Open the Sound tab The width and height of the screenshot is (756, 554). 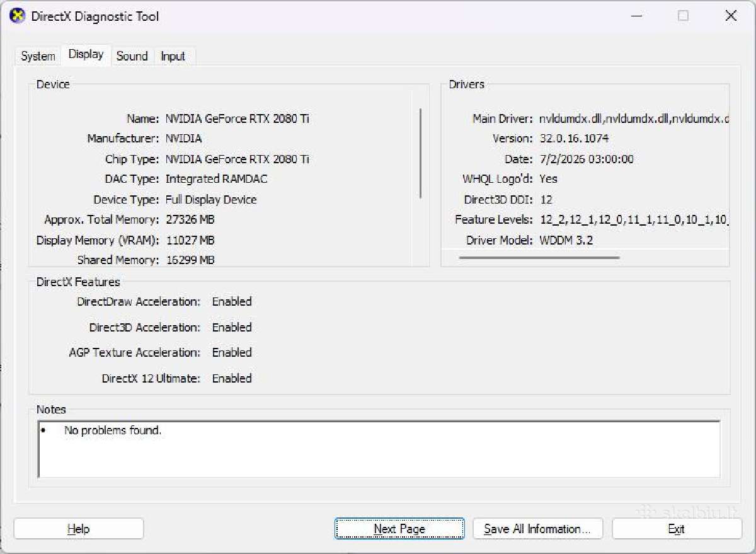pos(132,56)
